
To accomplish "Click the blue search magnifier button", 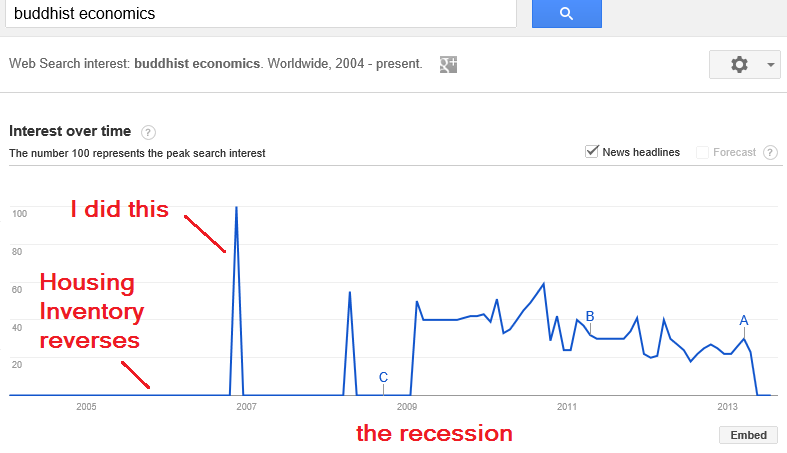I will tap(567, 14).
